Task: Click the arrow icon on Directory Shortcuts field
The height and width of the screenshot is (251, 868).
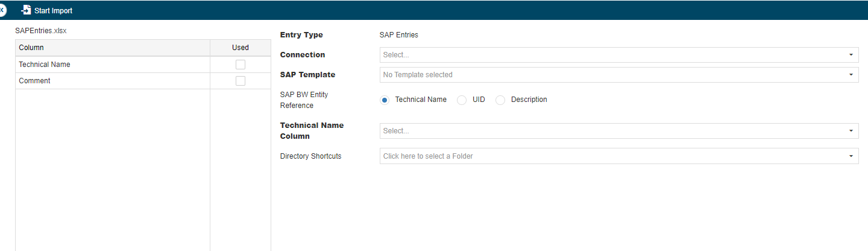Action: click(x=851, y=156)
